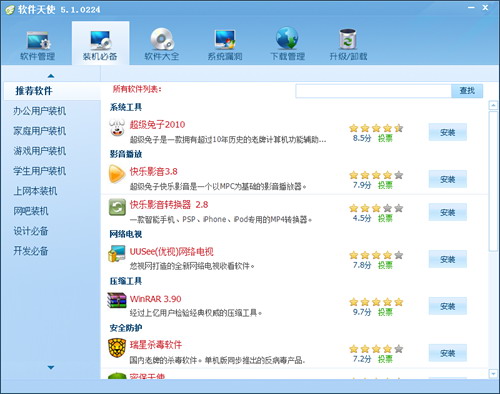Click scrollbar down arrow in software list
Viewport: 500px width, 394px height.
[493, 374]
